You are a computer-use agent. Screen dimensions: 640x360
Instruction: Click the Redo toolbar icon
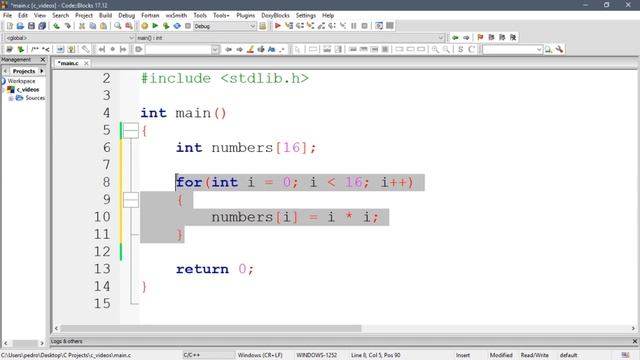tap(67, 26)
